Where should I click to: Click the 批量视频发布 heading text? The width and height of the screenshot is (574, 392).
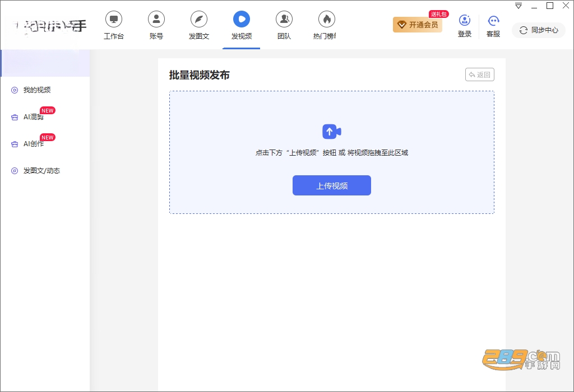click(199, 75)
